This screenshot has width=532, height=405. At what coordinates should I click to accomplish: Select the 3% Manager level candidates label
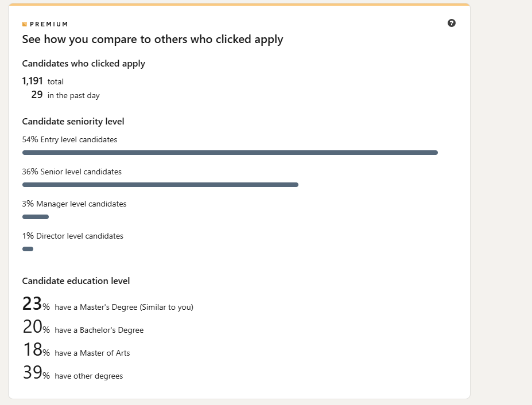[x=74, y=204]
